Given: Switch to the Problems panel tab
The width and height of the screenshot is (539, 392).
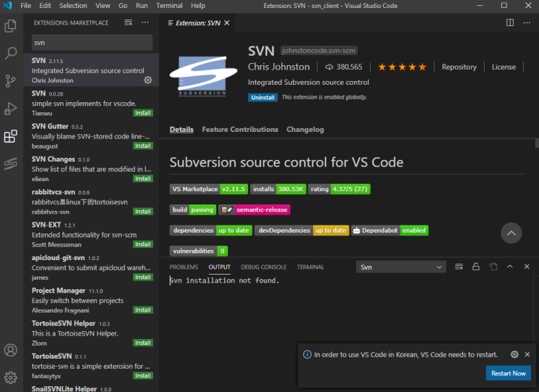Looking at the screenshot, I should click(184, 267).
